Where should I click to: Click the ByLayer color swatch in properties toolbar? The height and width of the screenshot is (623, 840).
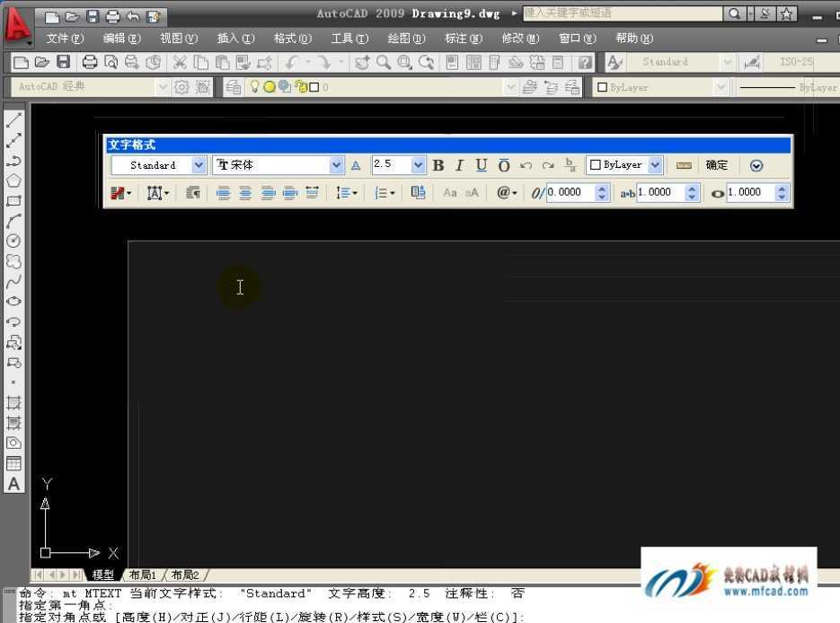(602, 87)
